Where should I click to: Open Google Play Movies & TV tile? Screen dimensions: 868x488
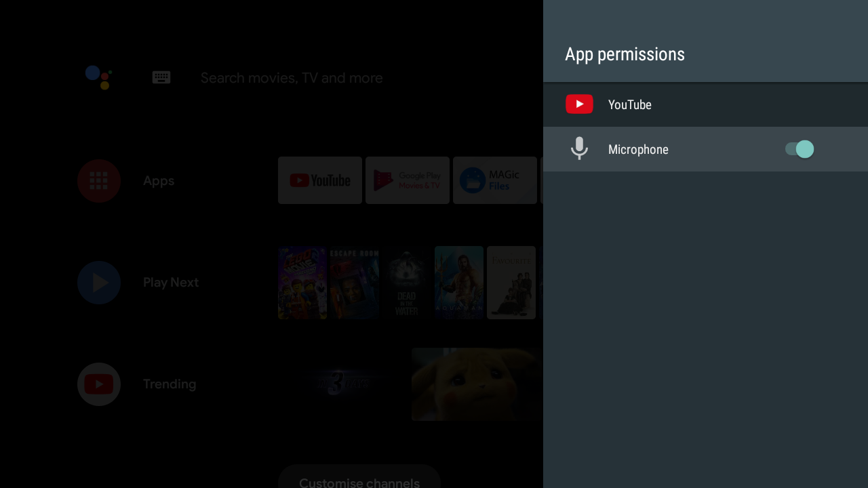click(408, 180)
